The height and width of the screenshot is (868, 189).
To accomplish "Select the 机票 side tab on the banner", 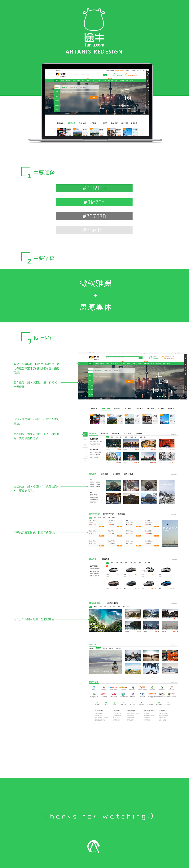I will pyautogui.click(x=90, y=375).
